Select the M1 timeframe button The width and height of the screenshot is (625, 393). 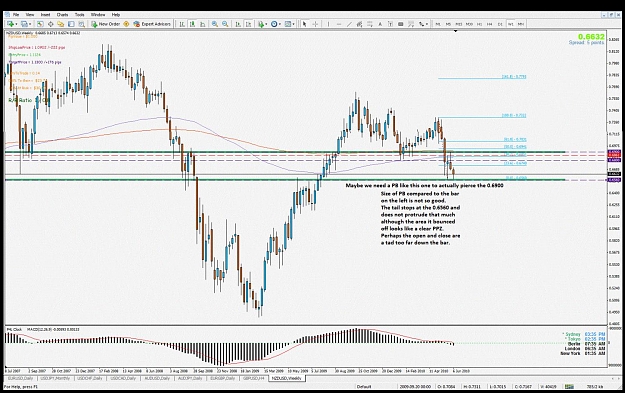pos(438,24)
